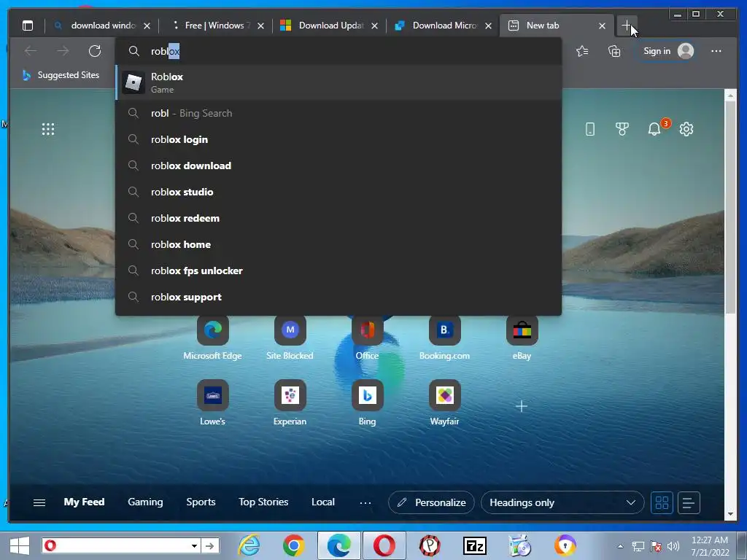Open 7-Zip from the taskbar
This screenshot has width=747, height=560.
click(474, 545)
